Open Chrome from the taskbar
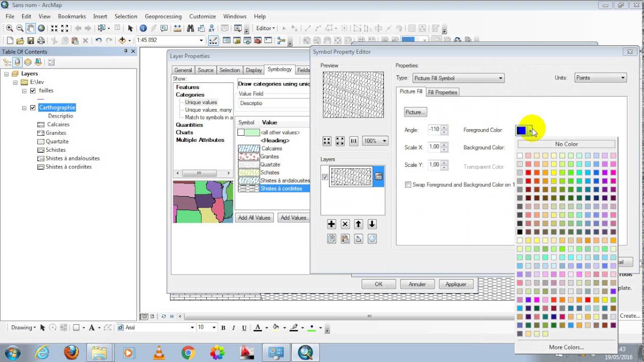The height and width of the screenshot is (362, 644). [x=188, y=352]
